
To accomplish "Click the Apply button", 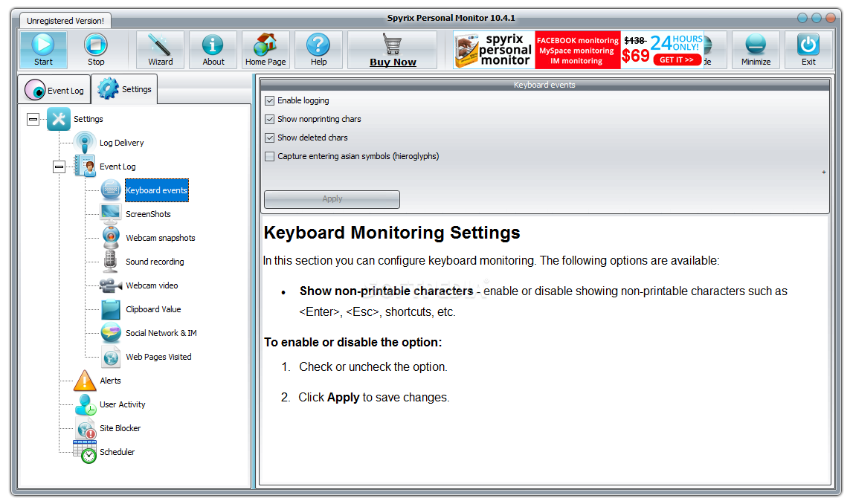I will point(332,199).
